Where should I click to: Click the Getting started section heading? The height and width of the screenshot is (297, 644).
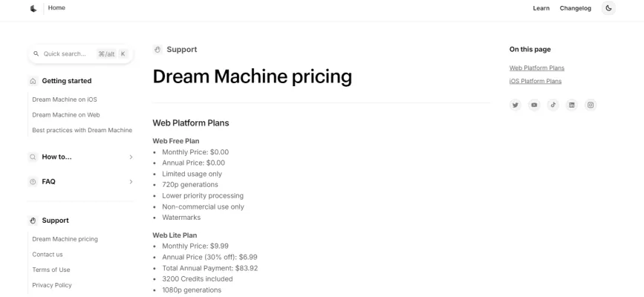pos(67,81)
